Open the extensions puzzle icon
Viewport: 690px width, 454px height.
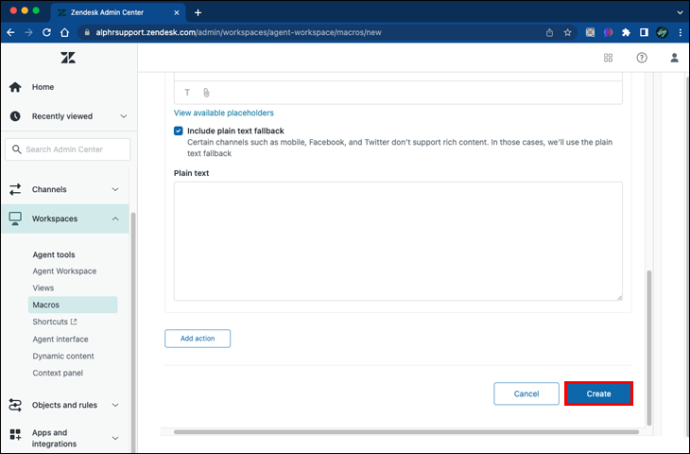tap(626, 33)
